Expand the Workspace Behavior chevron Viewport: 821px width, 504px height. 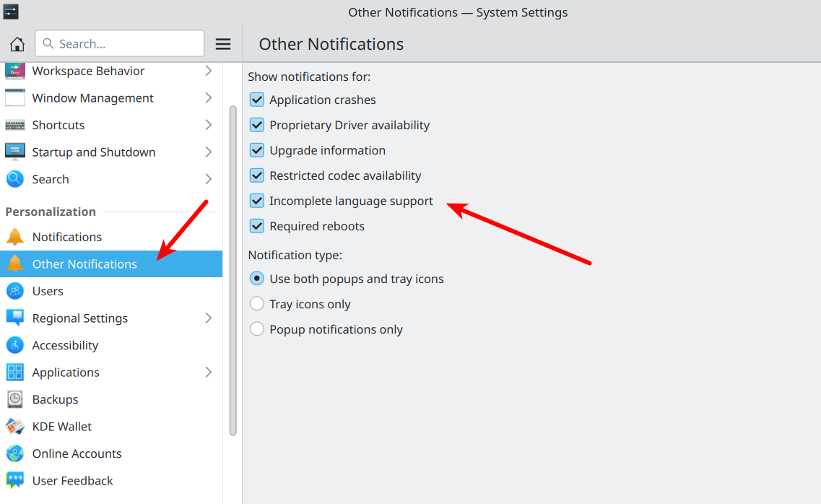coord(209,71)
